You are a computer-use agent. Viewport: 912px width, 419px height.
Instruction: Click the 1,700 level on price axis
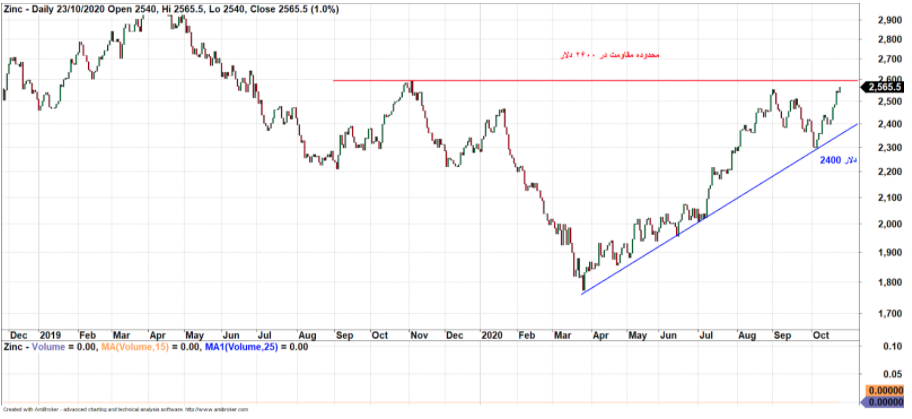pyautogui.click(x=886, y=314)
